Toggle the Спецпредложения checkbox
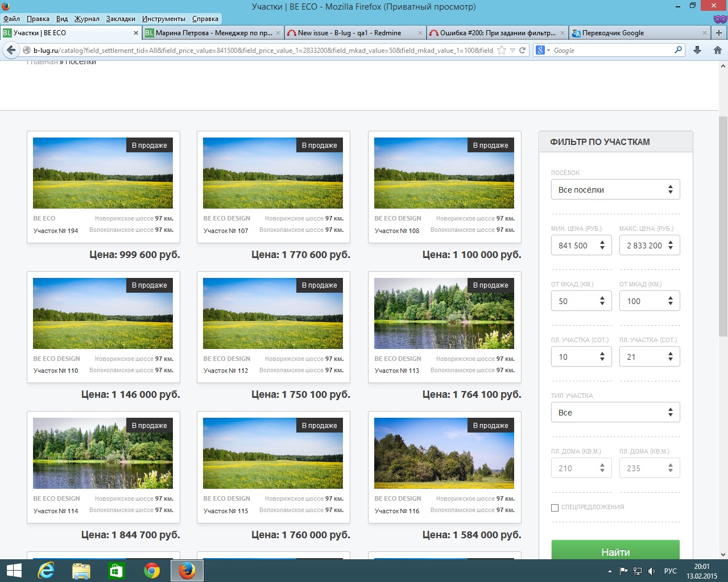Screen dimensions: 728x582 click(x=555, y=508)
